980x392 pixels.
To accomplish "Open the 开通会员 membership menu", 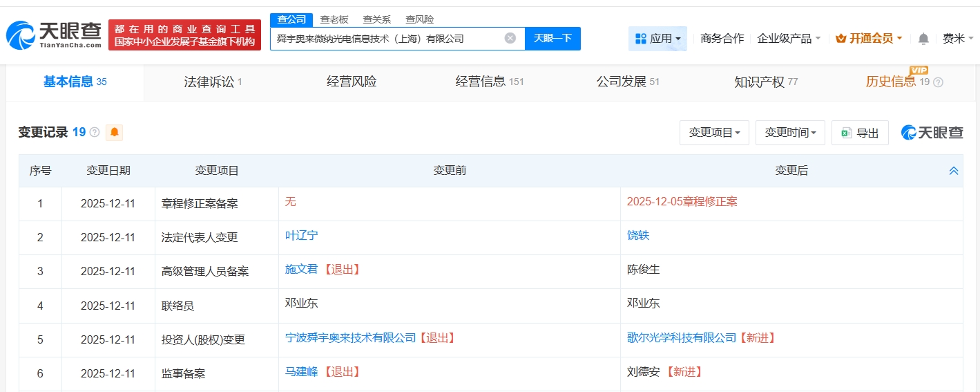I will 869,39.
